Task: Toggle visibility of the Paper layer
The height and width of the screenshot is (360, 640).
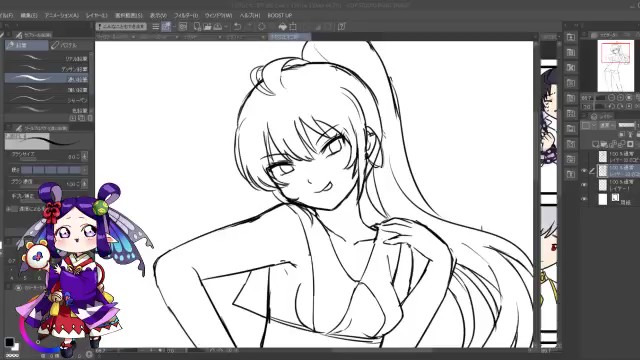Action: coord(584,199)
